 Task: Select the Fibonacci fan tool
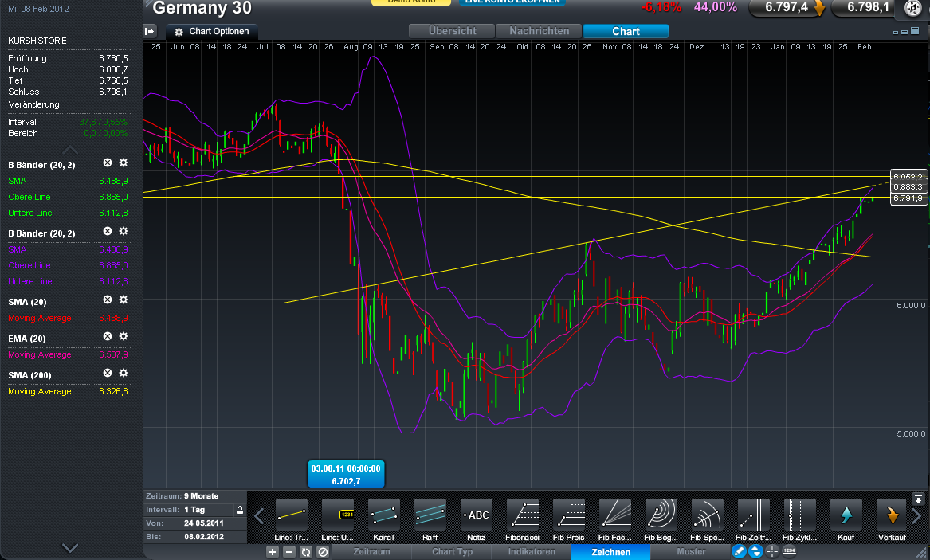615,514
